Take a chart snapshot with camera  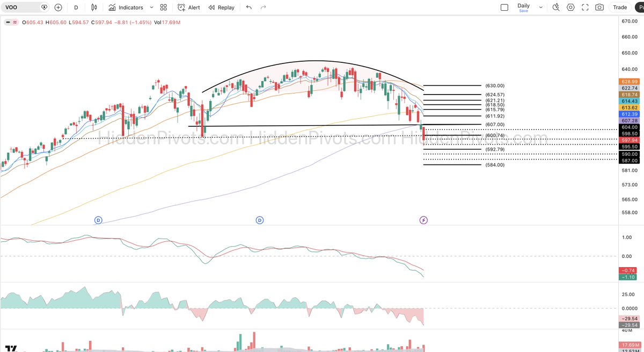click(599, 8)
